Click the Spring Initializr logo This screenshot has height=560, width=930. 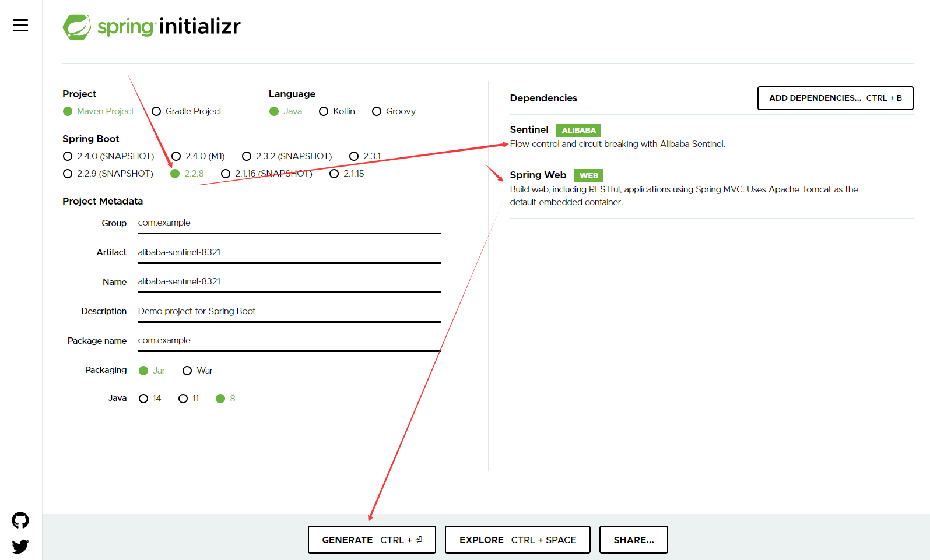(x=152, y=27)
